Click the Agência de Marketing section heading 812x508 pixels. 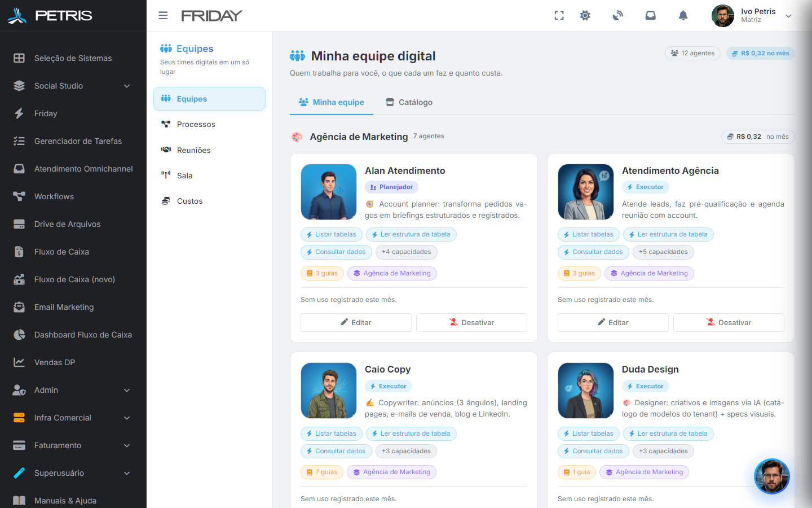359,137
